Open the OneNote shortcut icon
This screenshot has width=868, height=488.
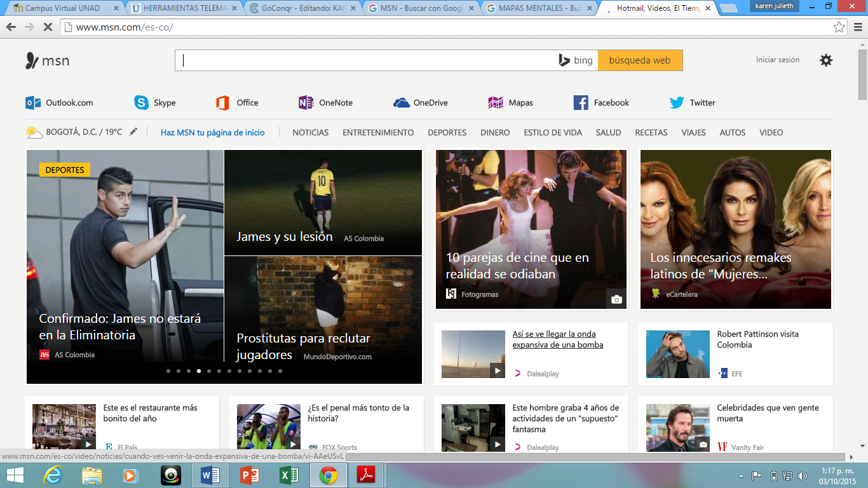[306, 103]
